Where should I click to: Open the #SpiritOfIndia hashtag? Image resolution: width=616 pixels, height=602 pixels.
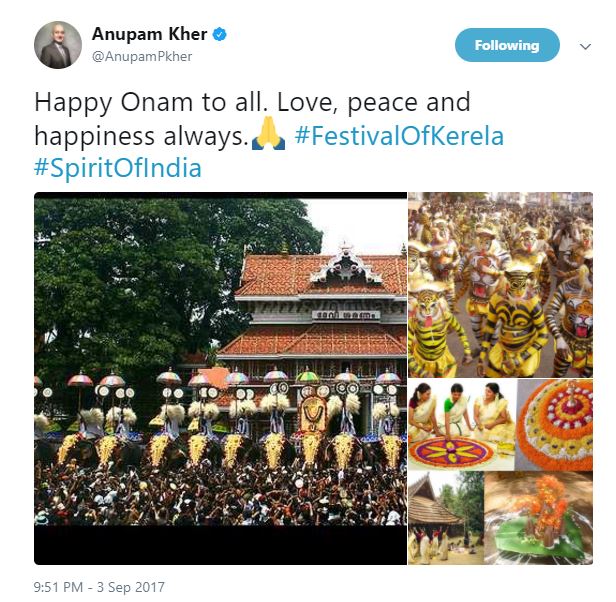[x=118, y=168]
